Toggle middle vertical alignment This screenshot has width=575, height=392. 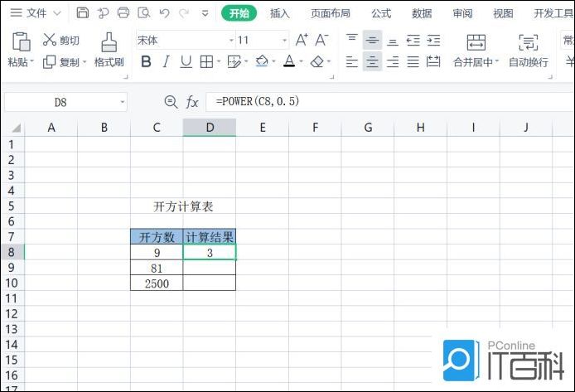coord(372,40)
